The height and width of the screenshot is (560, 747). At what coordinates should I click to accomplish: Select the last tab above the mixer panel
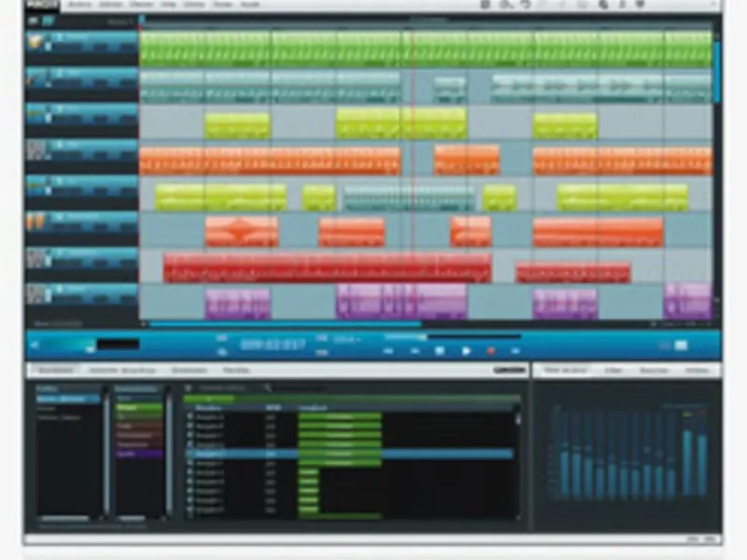pyautogui.click(x=697, y=370)
